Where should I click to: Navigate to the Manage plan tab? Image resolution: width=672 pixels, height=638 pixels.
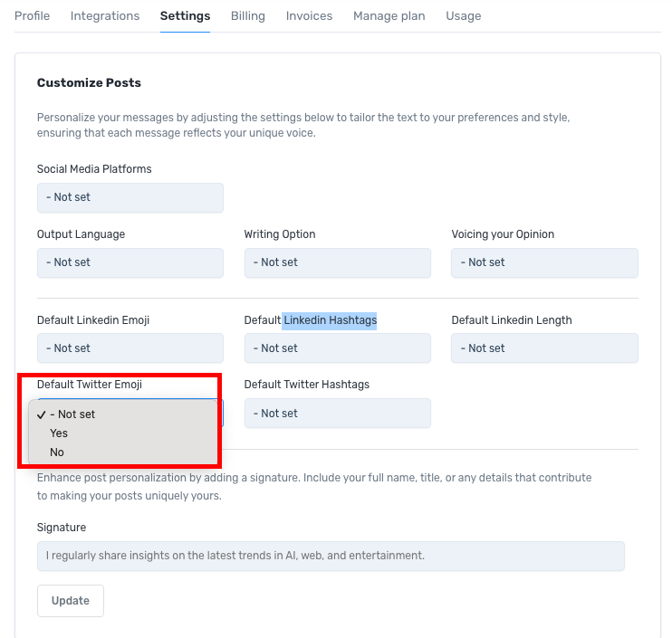pyautogui.click(x=389, y=16)
